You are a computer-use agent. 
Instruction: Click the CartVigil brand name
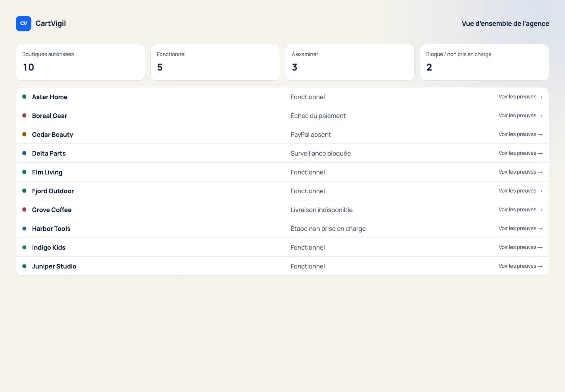(51, 24)
